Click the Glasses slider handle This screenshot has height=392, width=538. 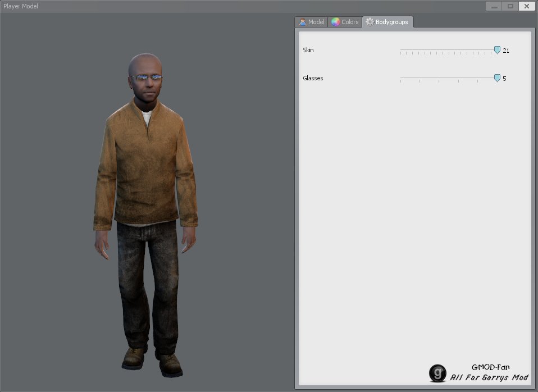tap(497, 78)
